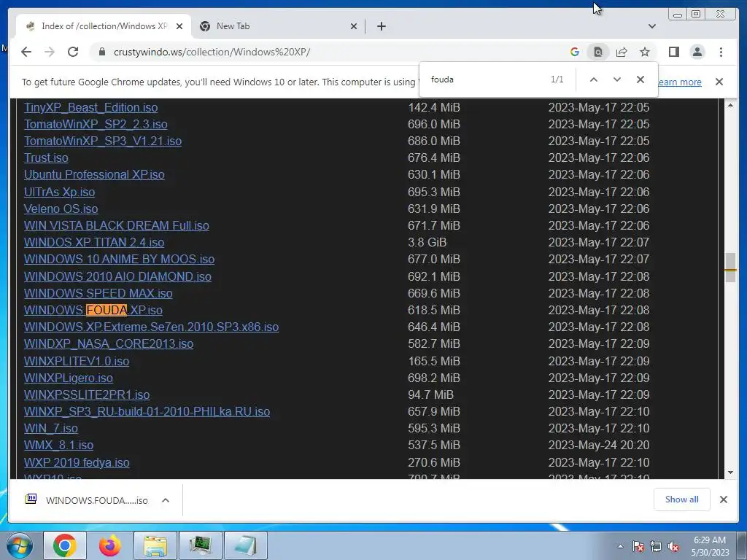Download TomatoWinXP_SP2_2.3.iso

(x=96, y=124)
